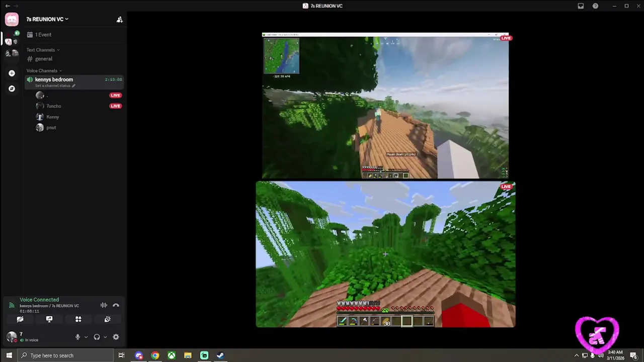The height and width of the screenshot is (362, 644).
Task: Open the Activities launcher button
Action: pyautogui.click(x=78, y=319)
